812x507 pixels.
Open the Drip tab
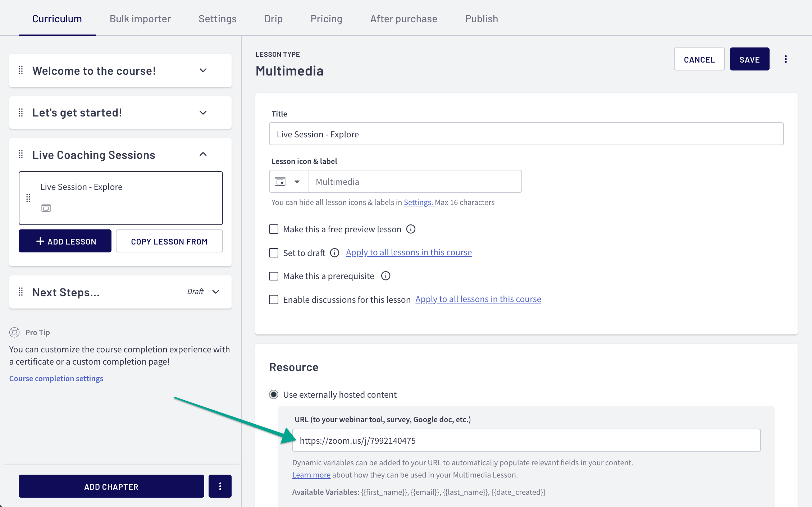pos(274,19)
